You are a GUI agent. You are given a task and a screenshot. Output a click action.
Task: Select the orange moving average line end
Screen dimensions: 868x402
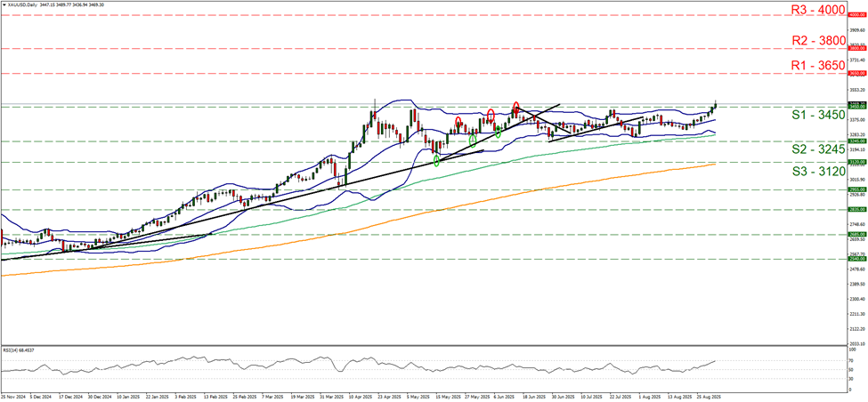click(x=714, y=164)
